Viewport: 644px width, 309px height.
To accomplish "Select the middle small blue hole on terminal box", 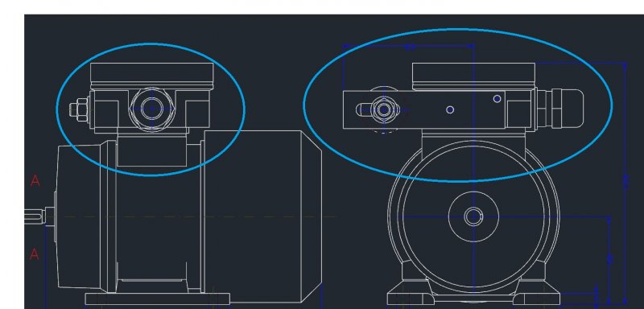I will 450,109.
